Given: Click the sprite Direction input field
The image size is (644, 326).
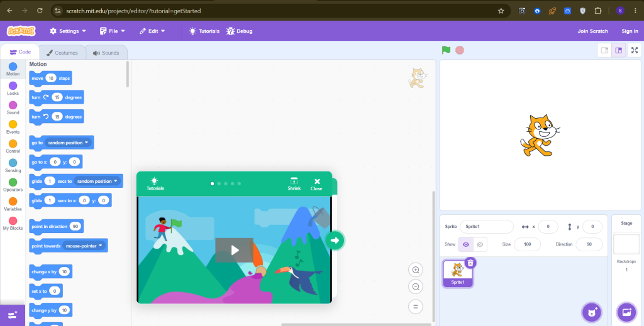Looking at the screenshot, I should pos(589,244).
